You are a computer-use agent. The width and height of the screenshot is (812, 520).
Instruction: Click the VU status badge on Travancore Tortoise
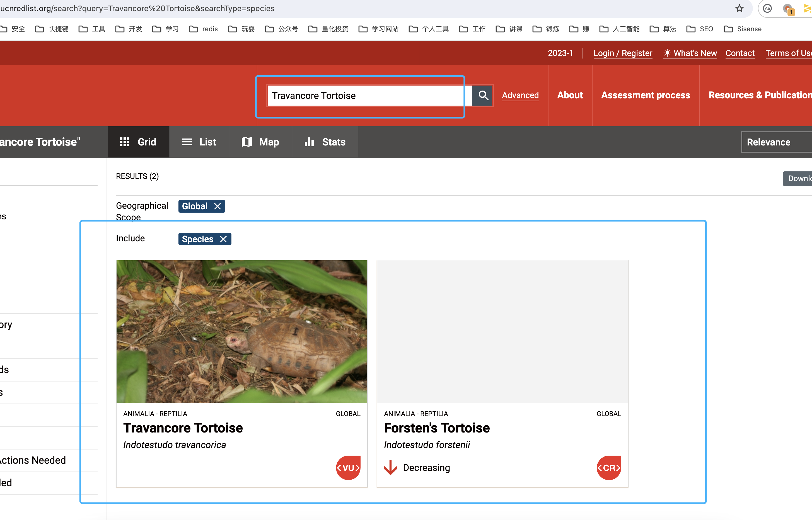coord(347,467)
